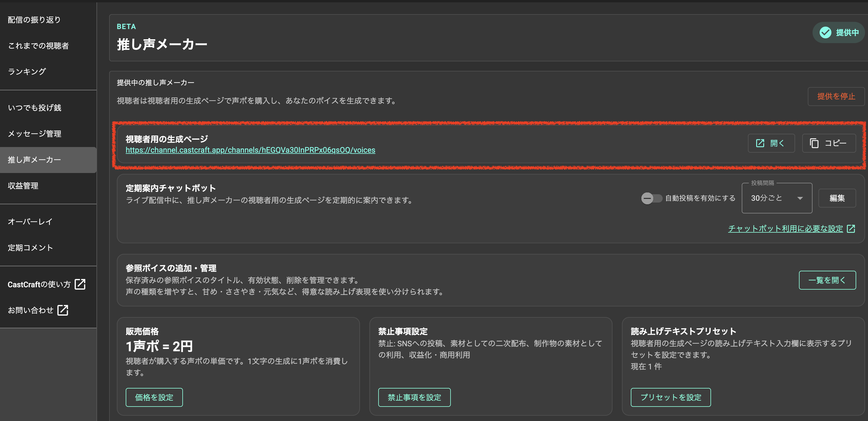Enable the 自動投稿を有効にする switch
868x421 pixels.
(x=651, y=198)
